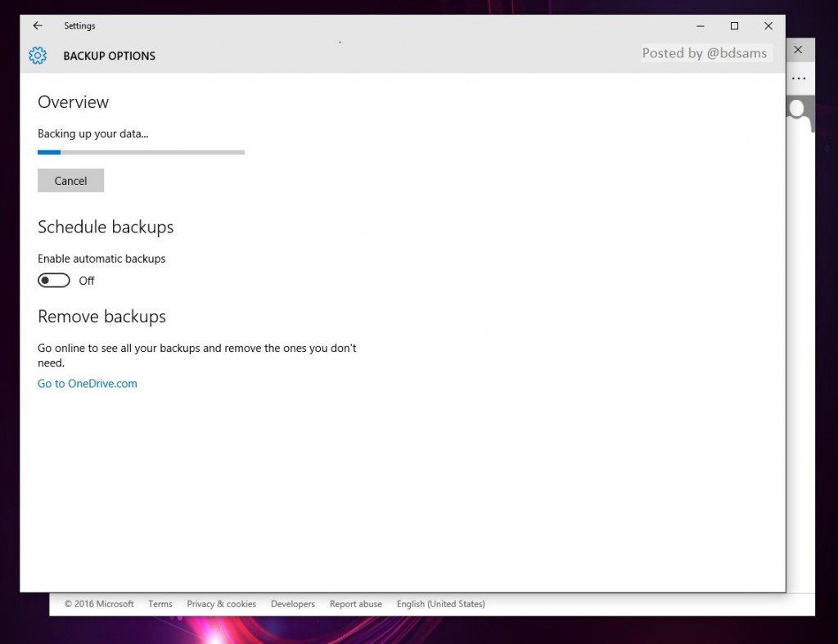The height and width of the screenshot is (644, 838).
Task: Click the 'Backing up your data...' status text
Action: [x=93, y=133]
